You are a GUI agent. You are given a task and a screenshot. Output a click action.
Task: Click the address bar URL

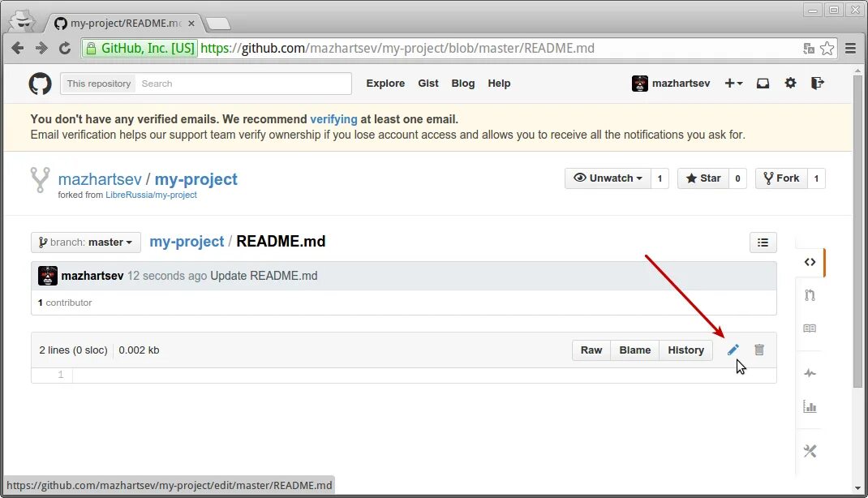click(x=397, y=48)
